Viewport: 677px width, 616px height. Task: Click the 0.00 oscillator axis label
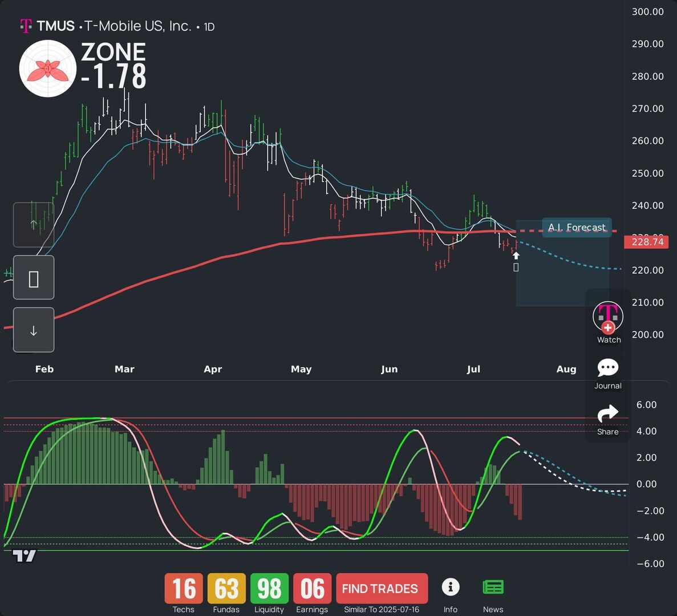click(x=646, y=484)
